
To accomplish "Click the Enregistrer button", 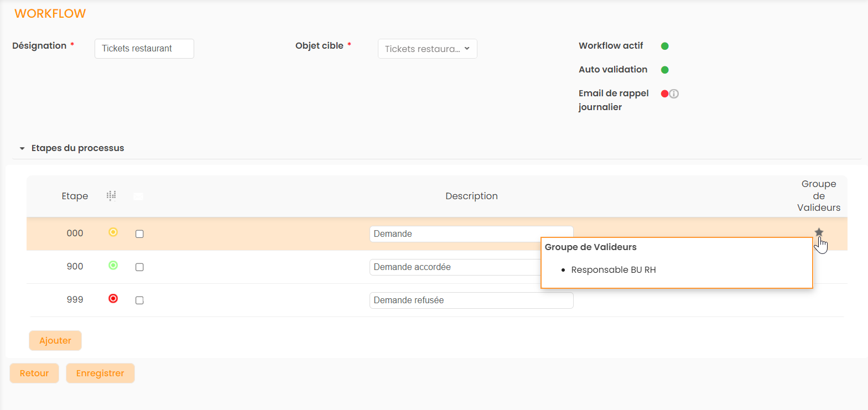I will point(100,373).
